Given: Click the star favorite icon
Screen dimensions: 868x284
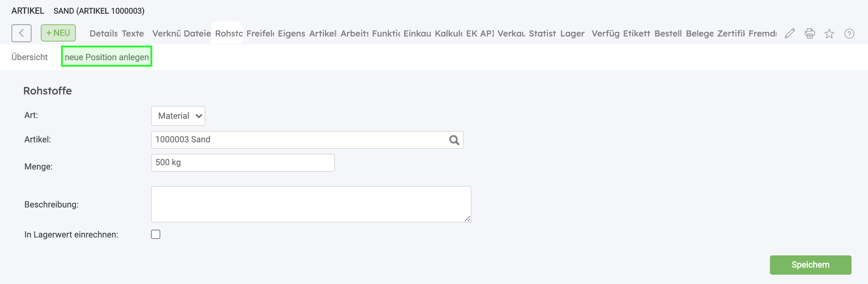Looking at the screenshot, I should coord(829,34).
